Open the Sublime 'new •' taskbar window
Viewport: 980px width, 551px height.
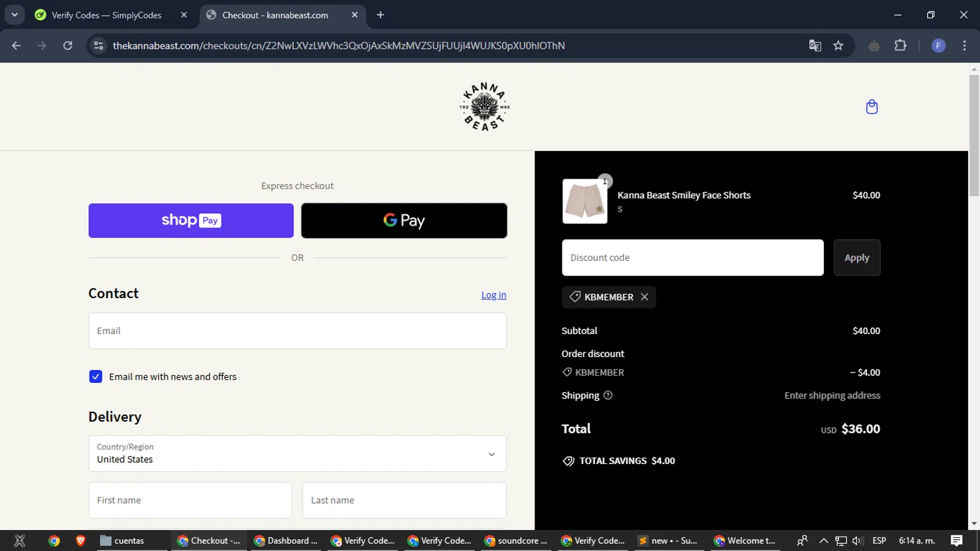pyautogui.click(x=669, y=541)
